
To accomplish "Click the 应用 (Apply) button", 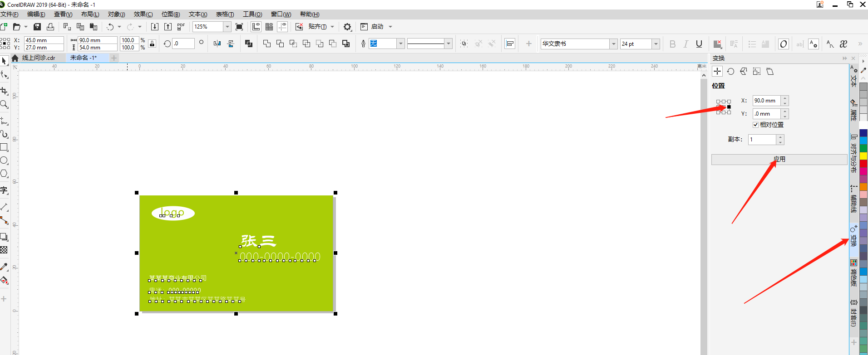I will pos(779,159).
